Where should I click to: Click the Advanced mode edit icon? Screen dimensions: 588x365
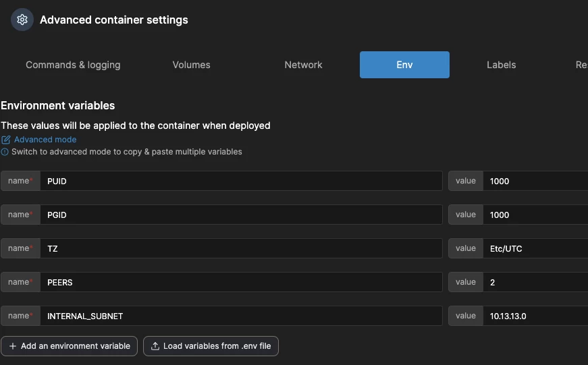click(6, 140)
